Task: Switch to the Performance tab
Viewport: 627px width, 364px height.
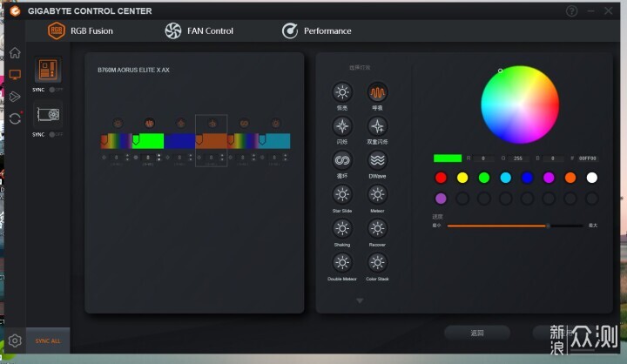Action: (316, 30)
